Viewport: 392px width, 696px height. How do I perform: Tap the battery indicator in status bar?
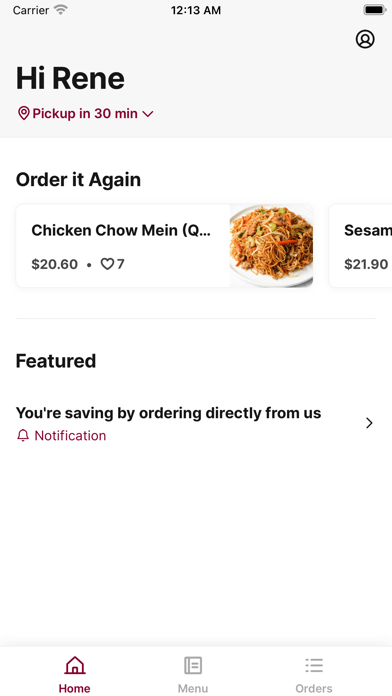coord(374,10)
